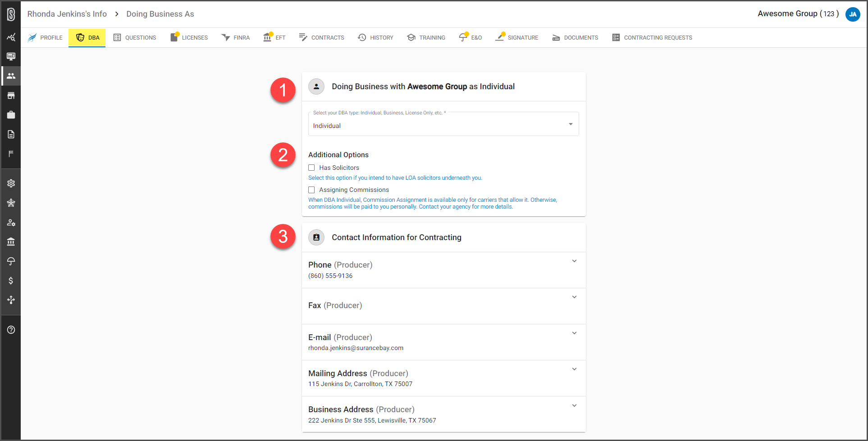Open the dollar sign icon in sidebar
Viewport: 868px width, 441px height.
coord(11,281)
